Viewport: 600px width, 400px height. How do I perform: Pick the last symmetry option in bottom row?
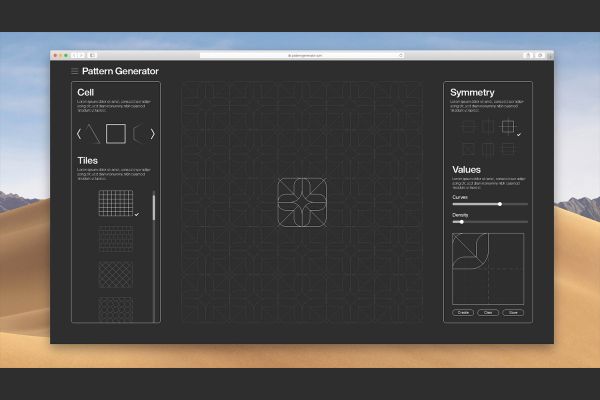click(508, 149)
